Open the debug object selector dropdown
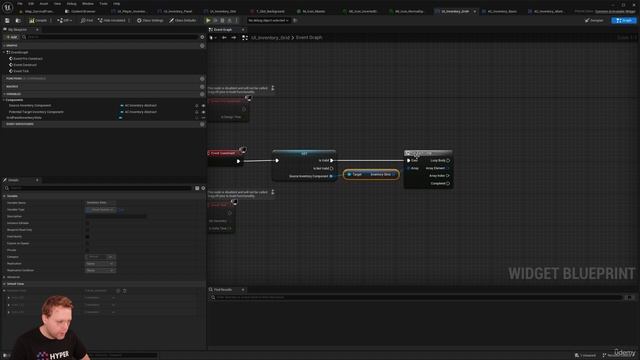The height and width of the screenshot is (360, 640). 268,20
